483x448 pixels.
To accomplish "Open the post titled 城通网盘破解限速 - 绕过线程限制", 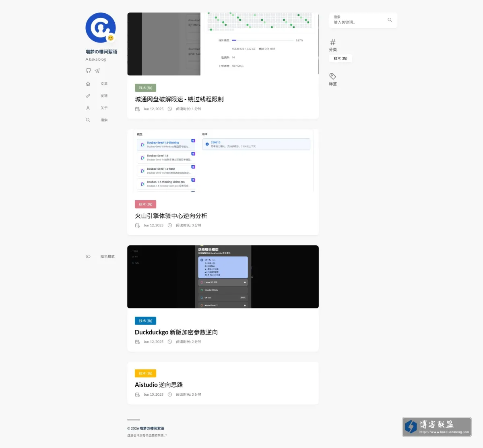I will click(179, 99).
